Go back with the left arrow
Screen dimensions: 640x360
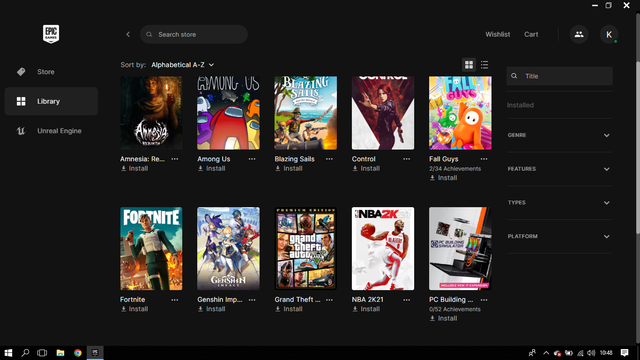click(x=128, y=34)
